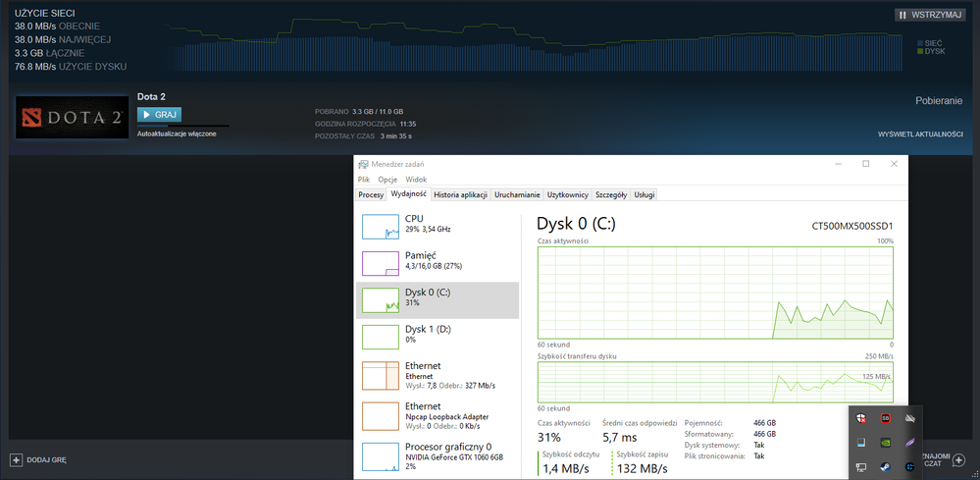
Task: Expand the Widok menu
Action: point(416,180)
